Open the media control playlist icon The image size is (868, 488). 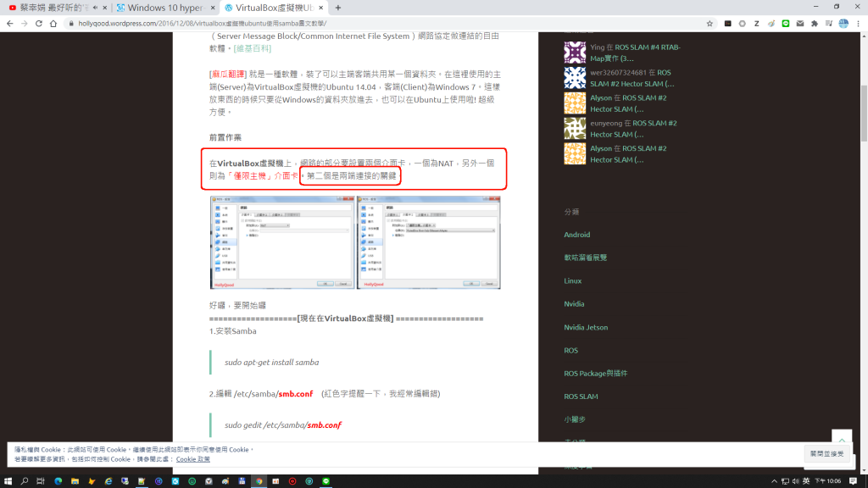(829, 23)
